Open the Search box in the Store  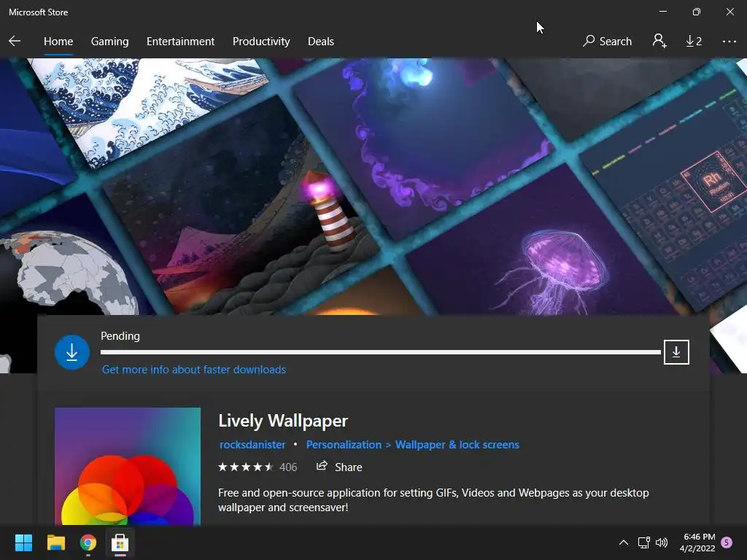tap(607, 42)
